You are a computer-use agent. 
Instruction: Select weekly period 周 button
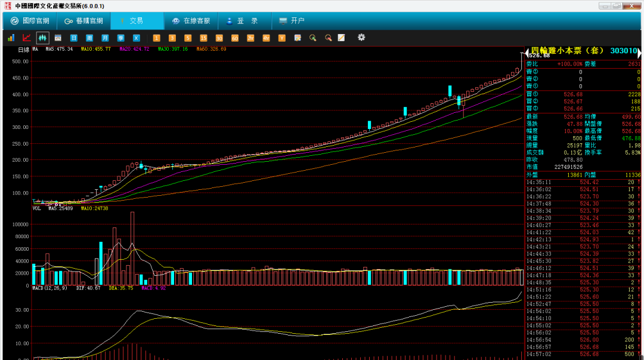point(89,38)
